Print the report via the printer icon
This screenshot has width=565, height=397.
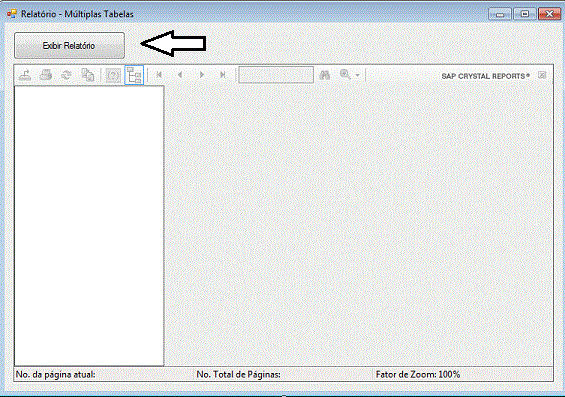point(46,75)
